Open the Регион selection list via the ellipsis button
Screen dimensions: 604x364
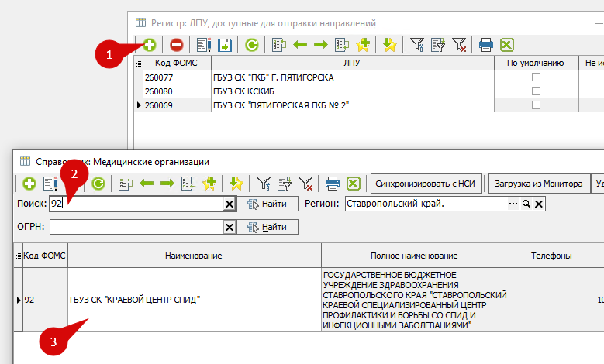(x=513, y=204)
